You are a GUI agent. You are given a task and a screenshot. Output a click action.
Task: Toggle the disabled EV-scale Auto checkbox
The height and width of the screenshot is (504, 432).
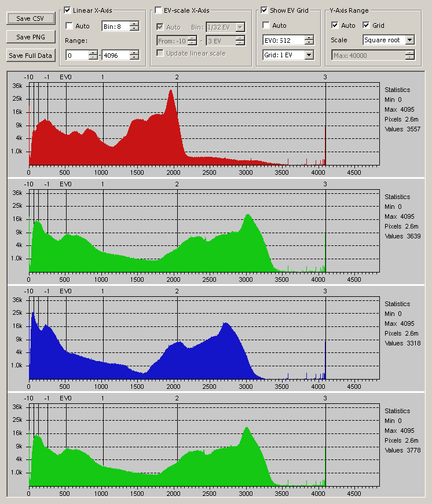(x=160, y=27)
